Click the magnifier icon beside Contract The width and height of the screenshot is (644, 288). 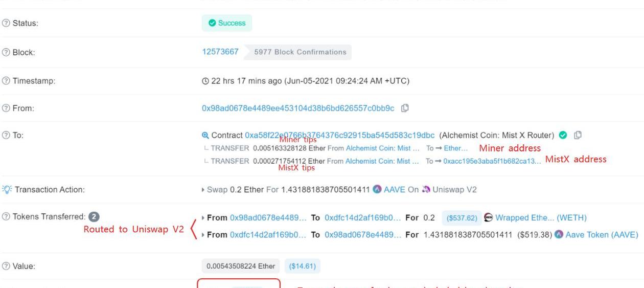[x=205, y=136]
